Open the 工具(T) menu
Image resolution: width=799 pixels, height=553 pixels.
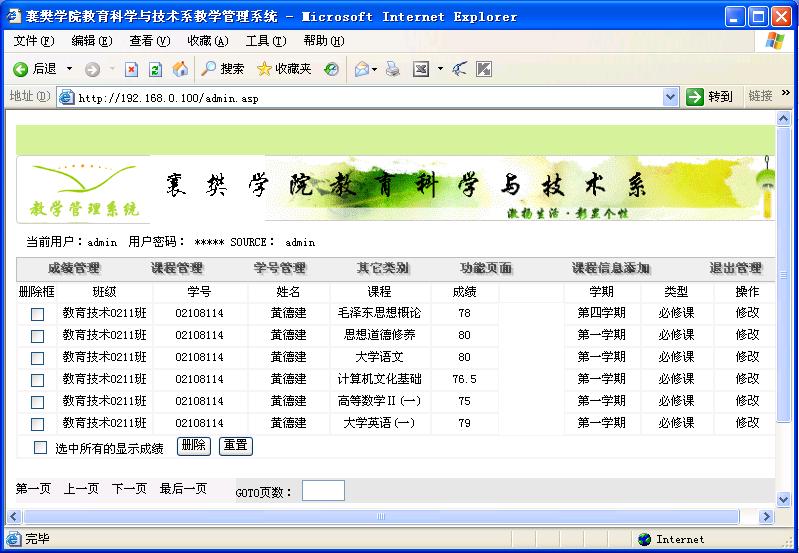click(265, 41)
